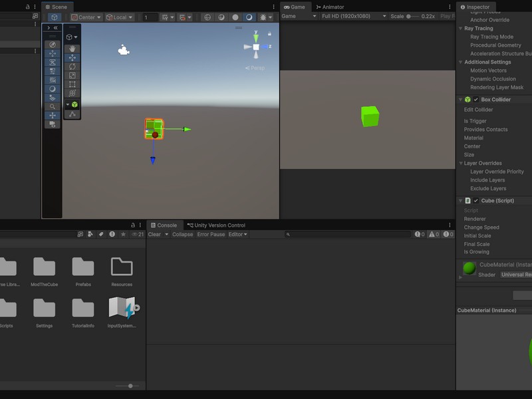Click the camera gizmo in Scene view
The height and width of the screenshot is (399, 532).
click(124, 51)
